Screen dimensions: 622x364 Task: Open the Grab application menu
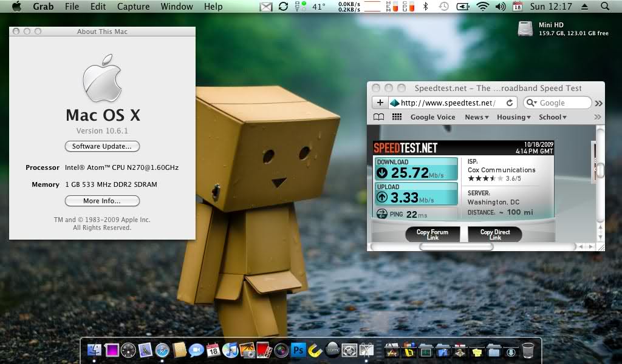click(43, 6)
